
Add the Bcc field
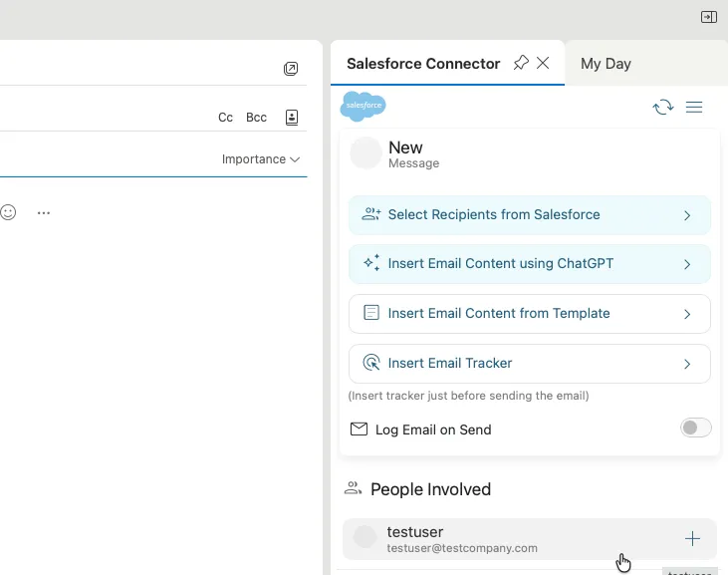256,117
